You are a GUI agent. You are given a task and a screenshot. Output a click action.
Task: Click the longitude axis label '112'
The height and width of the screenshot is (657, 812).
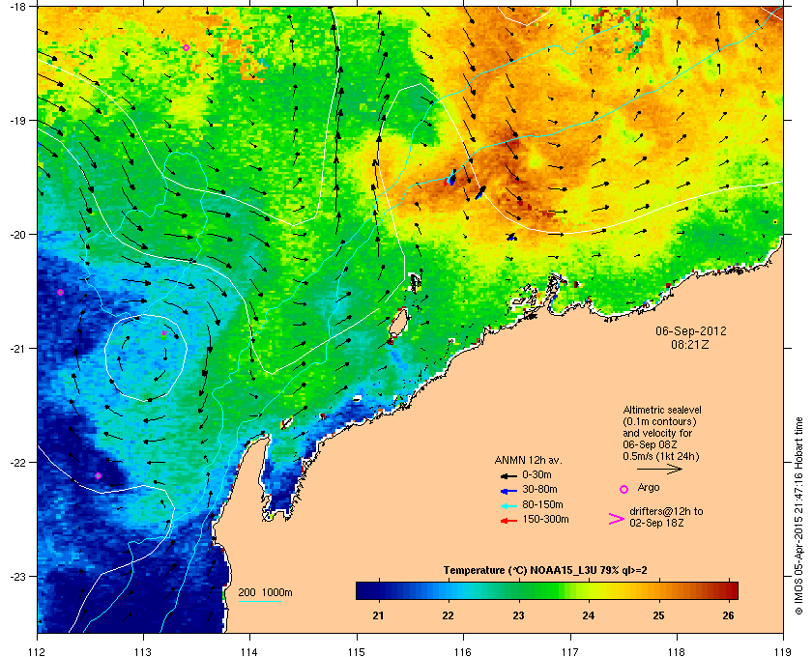click(38, 651)
